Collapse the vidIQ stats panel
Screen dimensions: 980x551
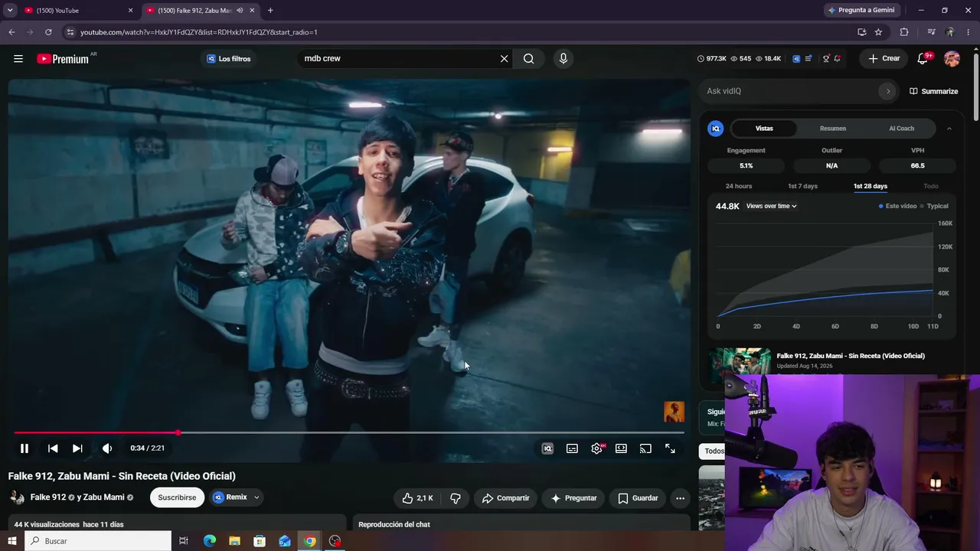point(949,129)
